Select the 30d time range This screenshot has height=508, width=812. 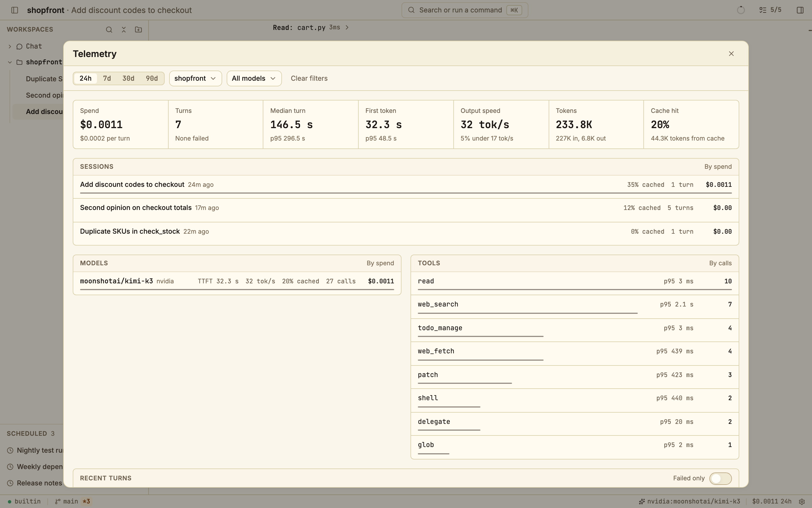pos(128,78)
